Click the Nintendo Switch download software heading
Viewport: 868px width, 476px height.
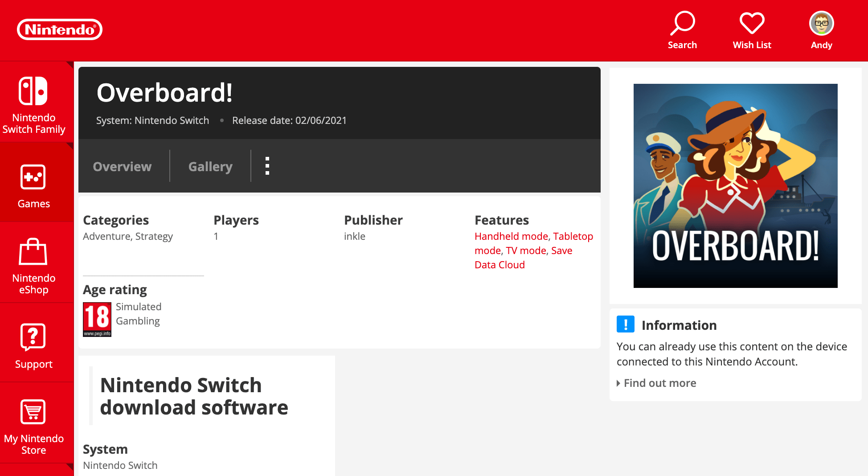pos(194,396)
